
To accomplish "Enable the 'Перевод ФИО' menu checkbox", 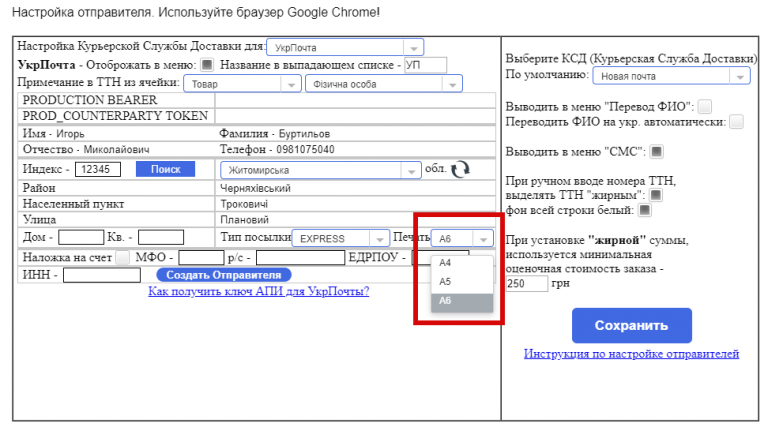I will (705, 106).
